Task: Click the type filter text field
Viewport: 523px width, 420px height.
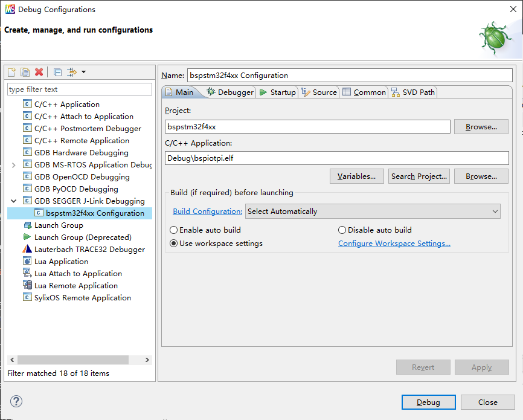Action: click(79, 89)
